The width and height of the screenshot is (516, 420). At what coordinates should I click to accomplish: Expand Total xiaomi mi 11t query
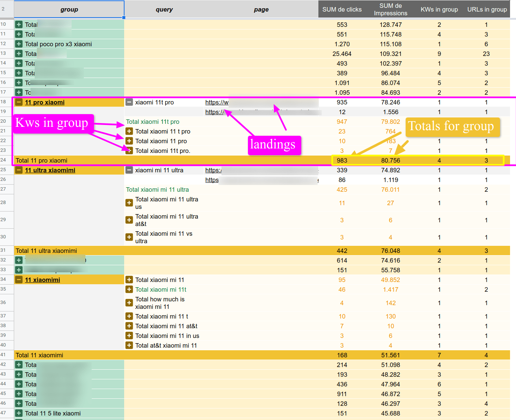129,289
